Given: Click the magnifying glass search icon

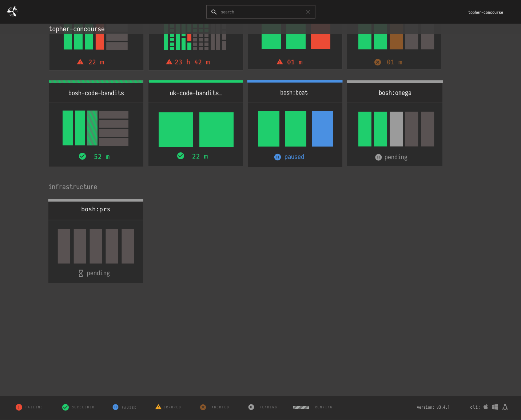Looking at the screenshot, I should pos(214,12).
